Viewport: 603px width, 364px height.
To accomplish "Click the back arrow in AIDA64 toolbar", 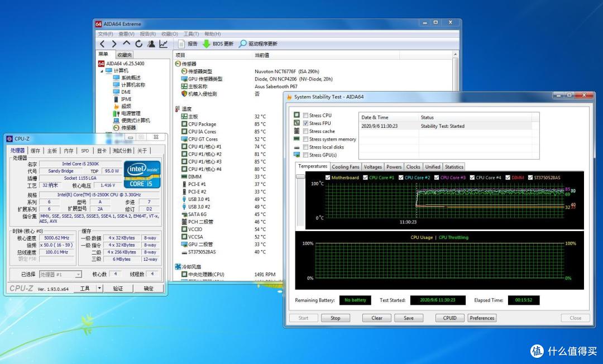I will click(x=102, y=44).
